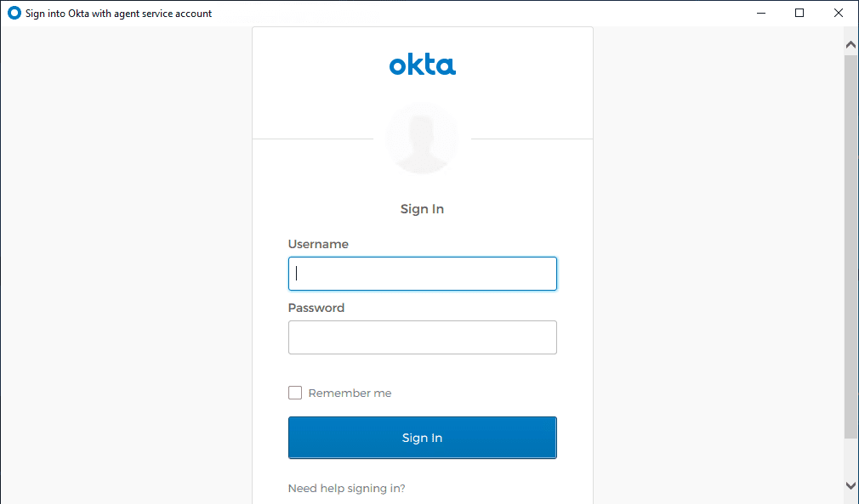Click the scrollbar up arrow
Image resolution: width=859 pixels, height=504 pixels.
pos(850,43)
